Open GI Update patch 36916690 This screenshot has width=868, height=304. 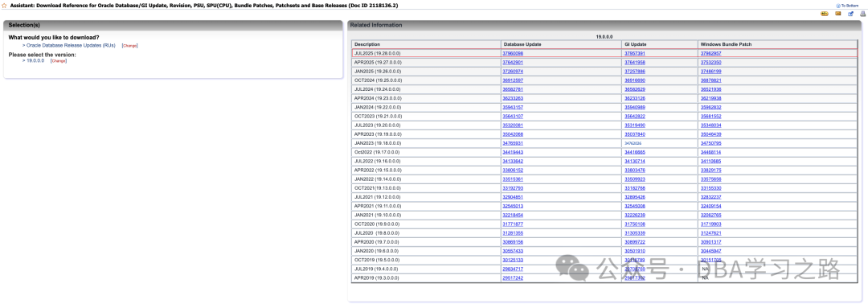click(x=634, y=80)
